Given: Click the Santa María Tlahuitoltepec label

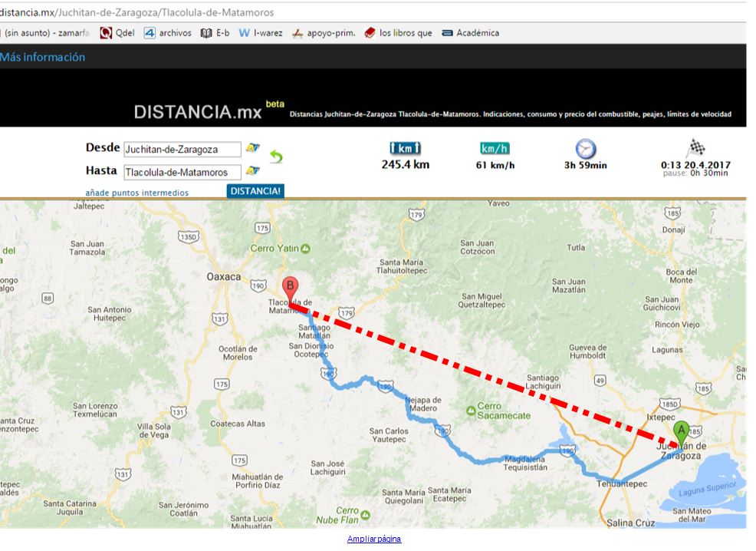Looking at the screenshot, I should [402, 266].
